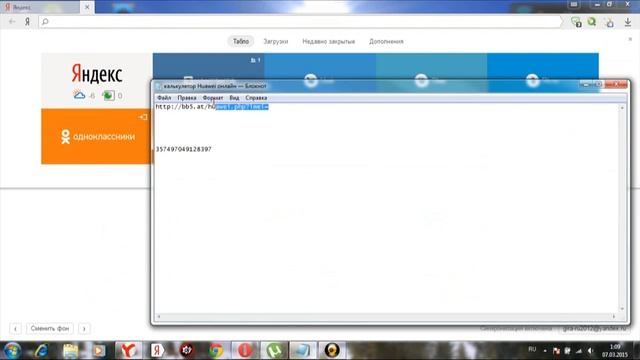
Task: Click Notepad horizontal scrollbar left arrow
Action: pos(159,316)
